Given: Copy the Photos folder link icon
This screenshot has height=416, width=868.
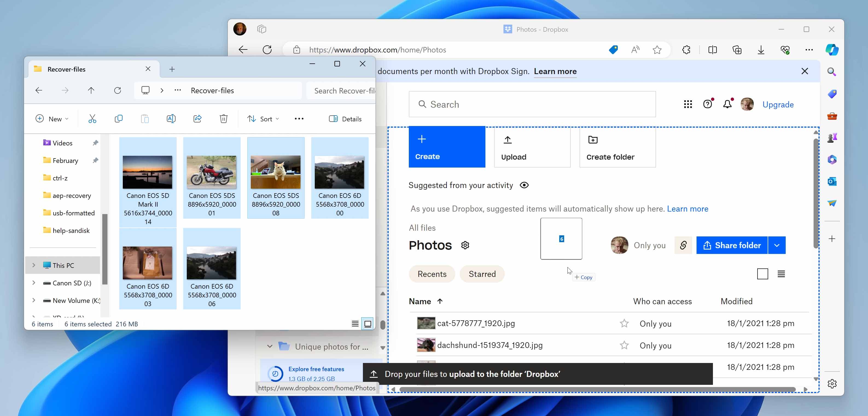Looking at the screenshot, I should [x=683, y=245].
